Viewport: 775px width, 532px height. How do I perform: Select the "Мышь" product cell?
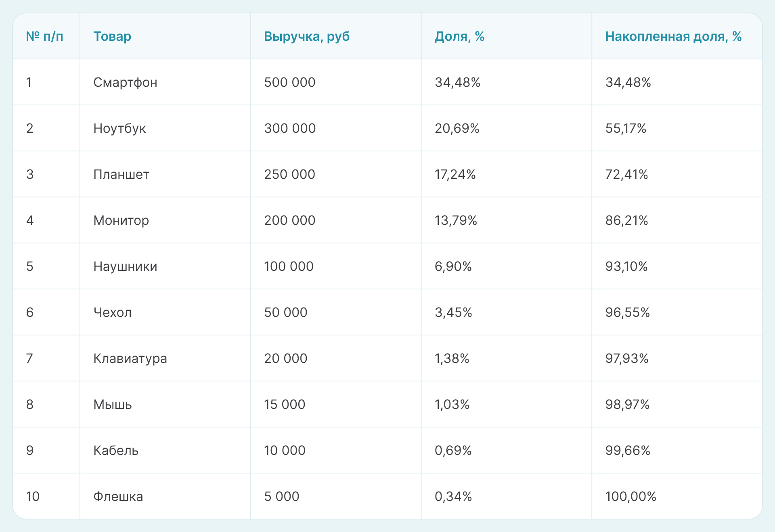pos(113,404)
